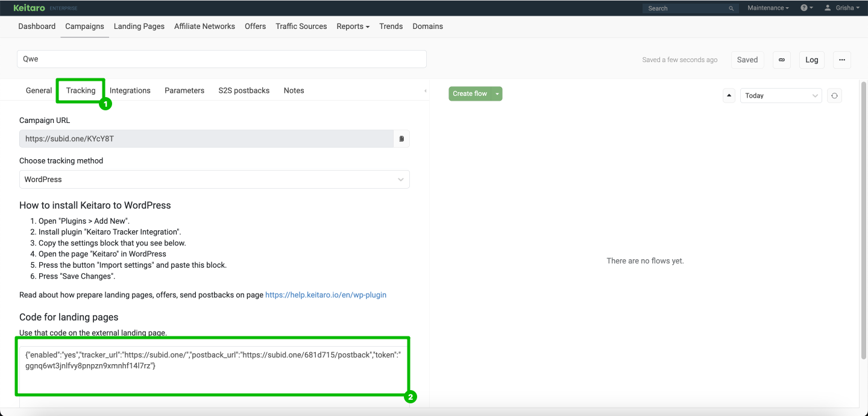Click the "Choose tracking method" label
This screenshot has height=416, width=868.
coord(61,161)
